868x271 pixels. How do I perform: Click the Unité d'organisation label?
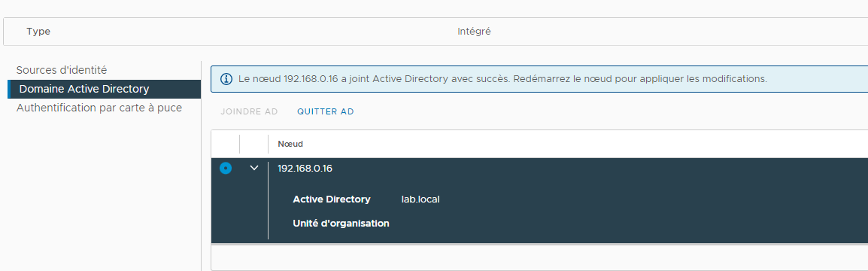pos(341,224)
